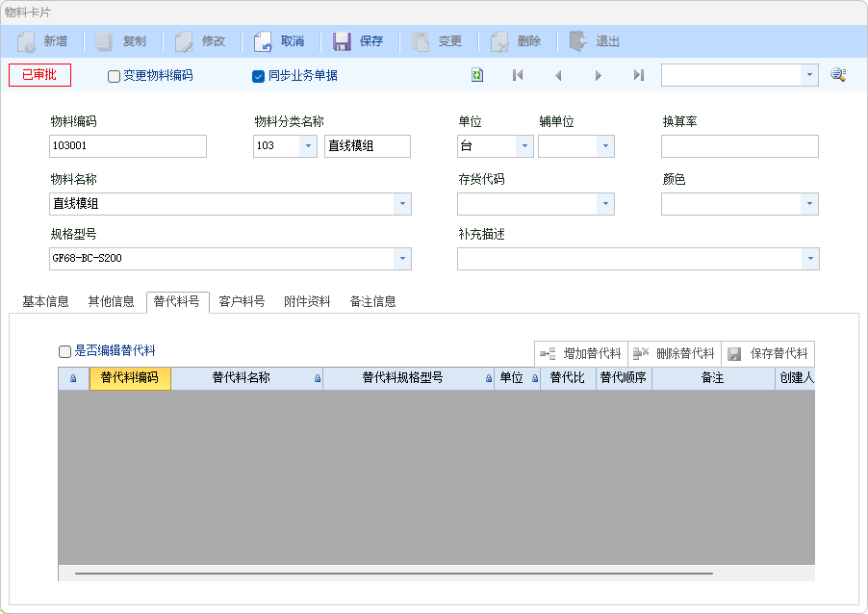Click the 替代顺序 column header
868x614 pixels.
click(x=624, y=378)
